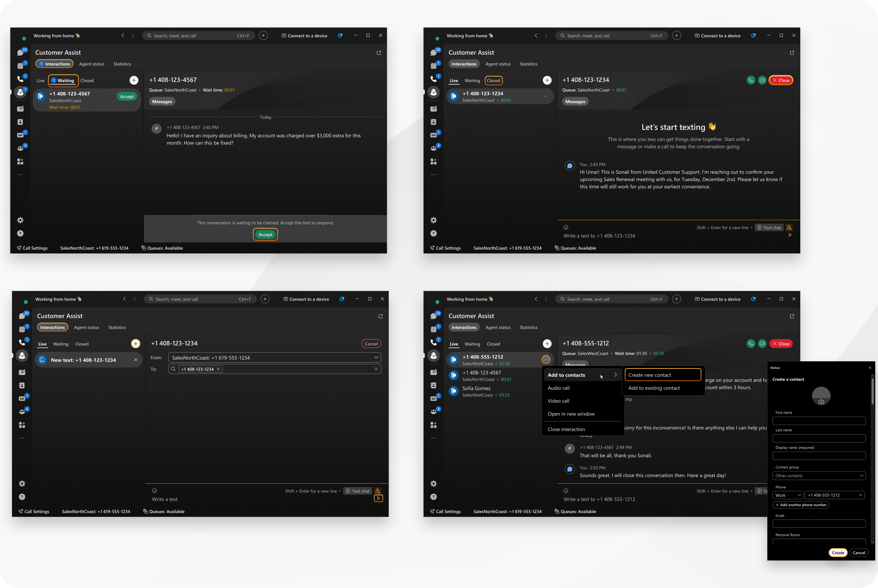Clear phone number +1 408-555-1212 in Create a contact
This screenshot has height=588, width=878.
click(861, 495)
